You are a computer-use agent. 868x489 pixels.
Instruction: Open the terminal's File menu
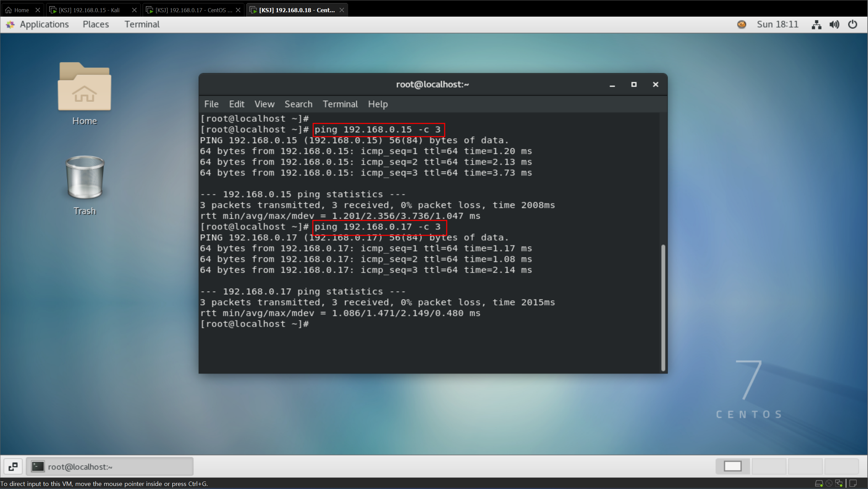point(211,104)
